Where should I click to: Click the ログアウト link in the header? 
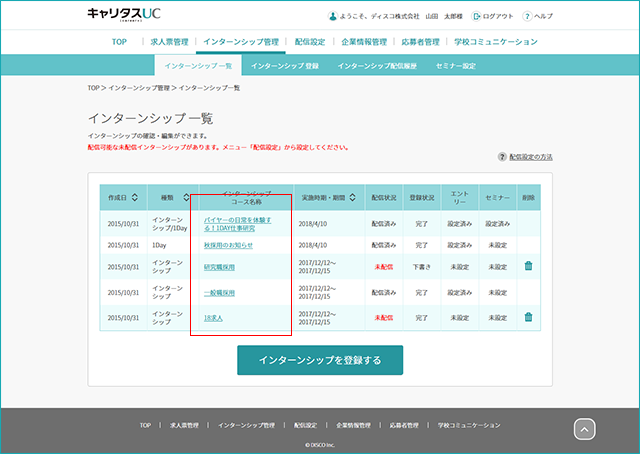[x=498, y=16]
